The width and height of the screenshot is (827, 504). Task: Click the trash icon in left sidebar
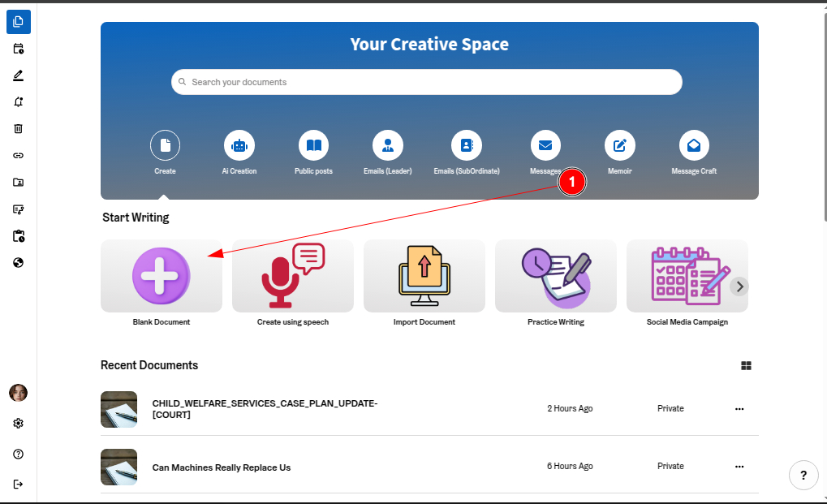pos(19,128)
